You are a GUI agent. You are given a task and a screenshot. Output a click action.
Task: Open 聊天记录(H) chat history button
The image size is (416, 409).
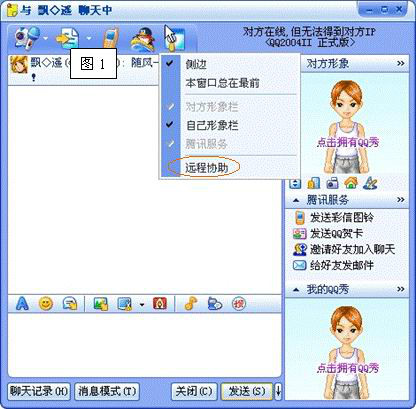[x=39, y=391]
